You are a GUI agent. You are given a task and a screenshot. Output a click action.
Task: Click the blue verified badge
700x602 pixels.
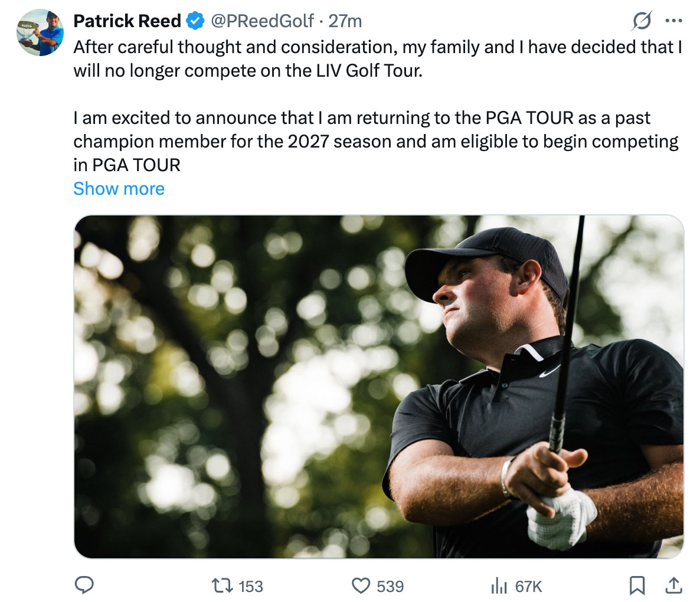(195, 20)
